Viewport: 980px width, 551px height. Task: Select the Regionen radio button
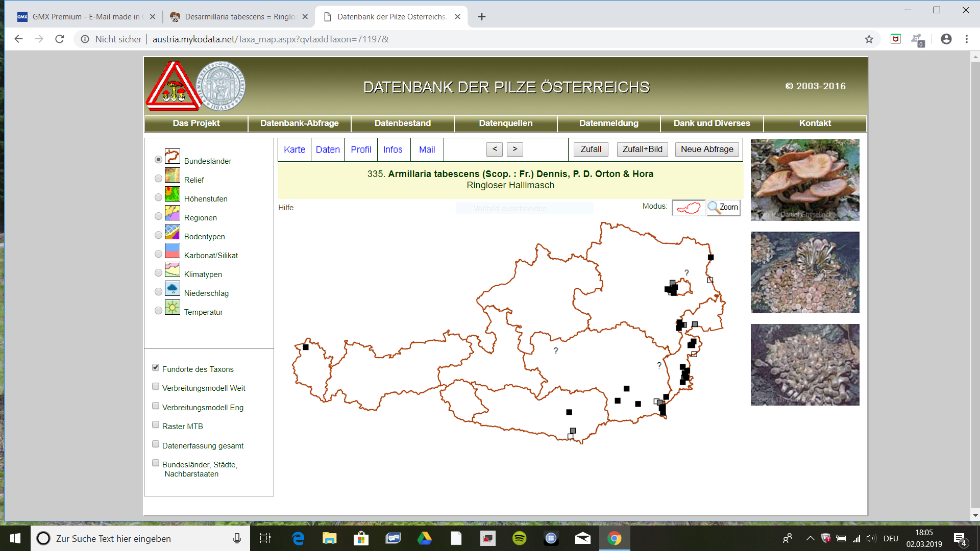(158, 216)
